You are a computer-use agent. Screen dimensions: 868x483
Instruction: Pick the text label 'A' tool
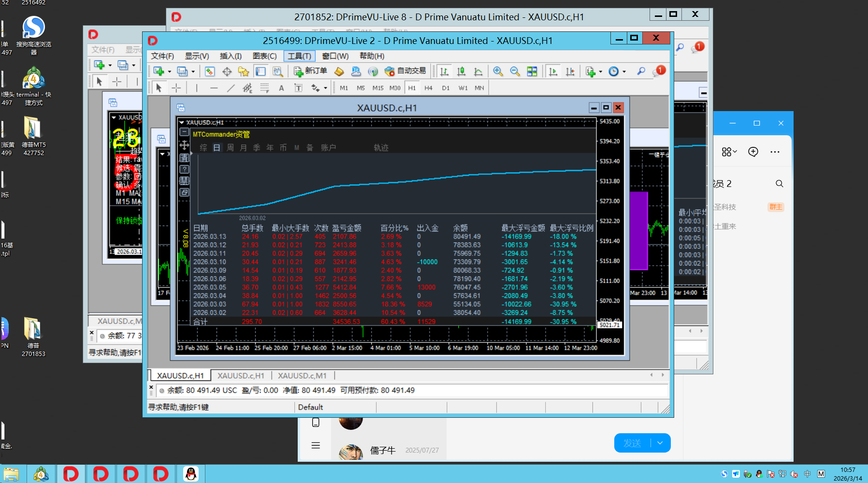point(281,88)
